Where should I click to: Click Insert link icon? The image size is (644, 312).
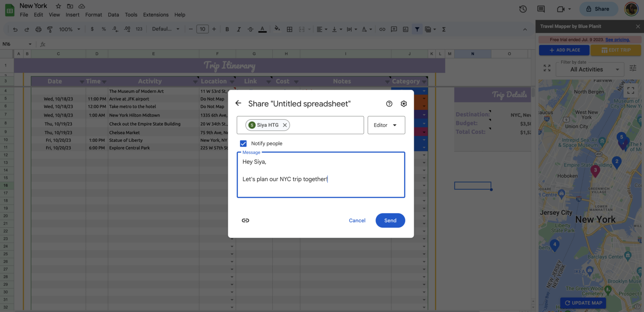[382, 29]
